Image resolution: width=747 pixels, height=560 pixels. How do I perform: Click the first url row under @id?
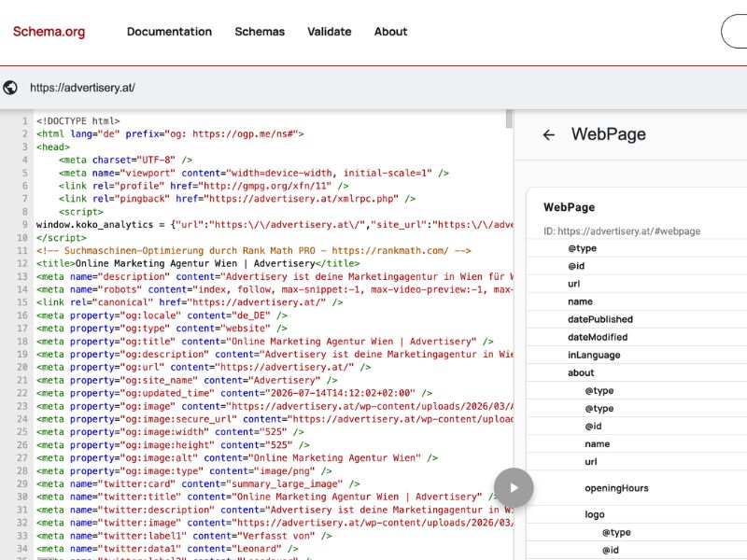click(637, 284)
